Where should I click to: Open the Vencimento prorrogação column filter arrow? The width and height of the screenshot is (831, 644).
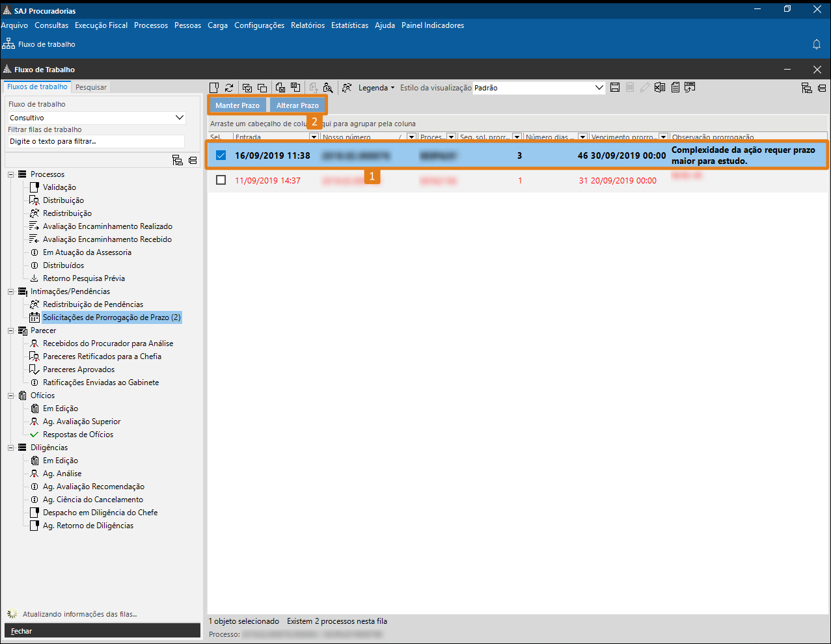pyautogui.click(x=663, y=137)
